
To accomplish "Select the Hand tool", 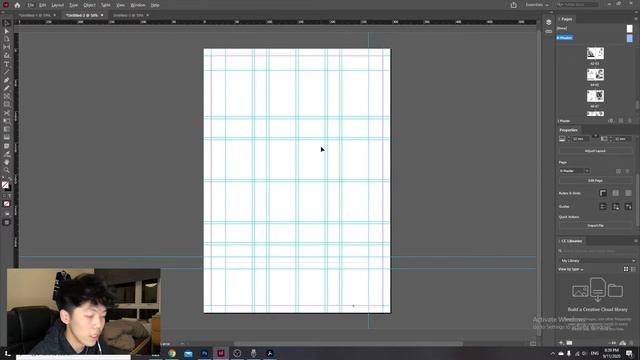I will pyautogui.click(x=7, y=162).
